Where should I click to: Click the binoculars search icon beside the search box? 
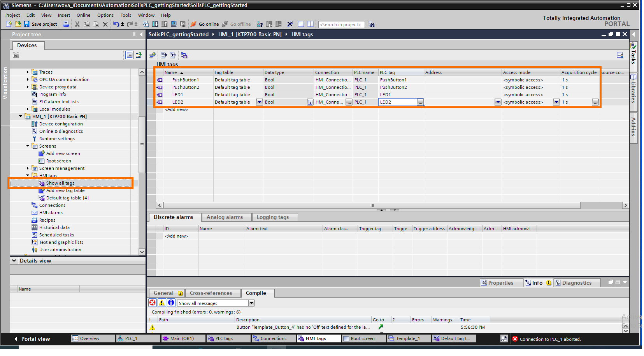click(372, 24)
